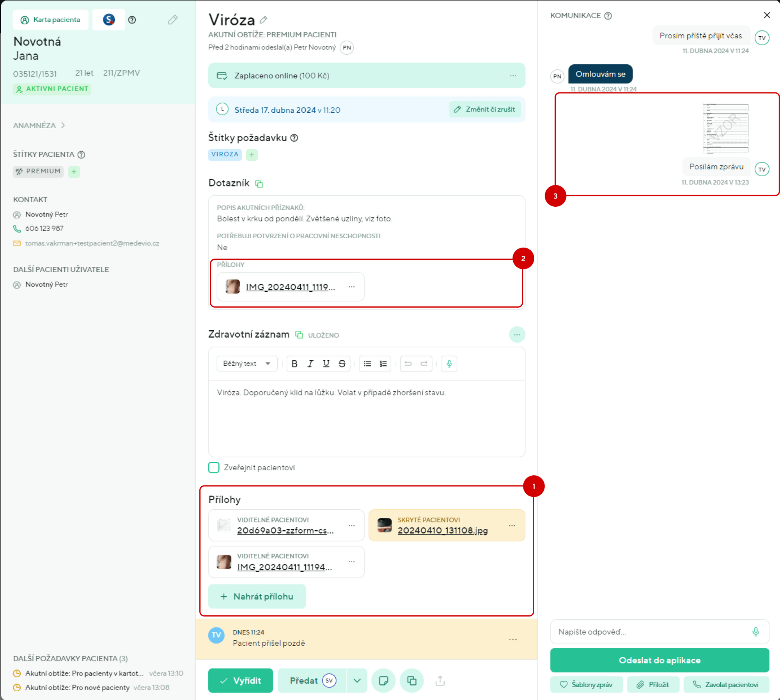Viewport: 780px width, 700px height.
Task: Expand the ANAMNÉZA section
Action: tap(39, 126)
